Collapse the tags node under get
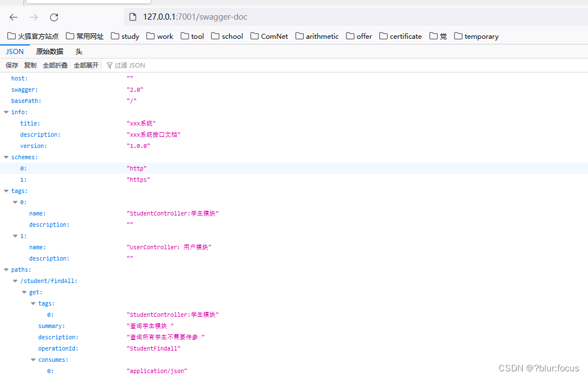 [x=33, y=303]
